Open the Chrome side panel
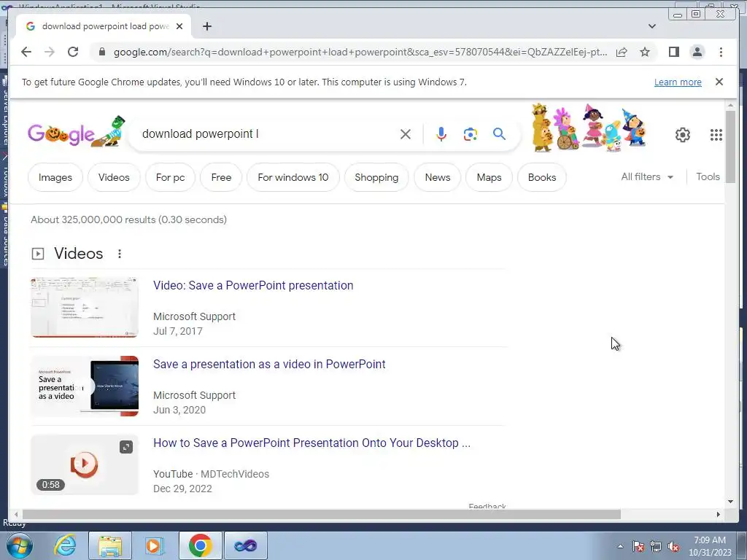This screenshot has height=560, width=747. click(x=673, y=52)
